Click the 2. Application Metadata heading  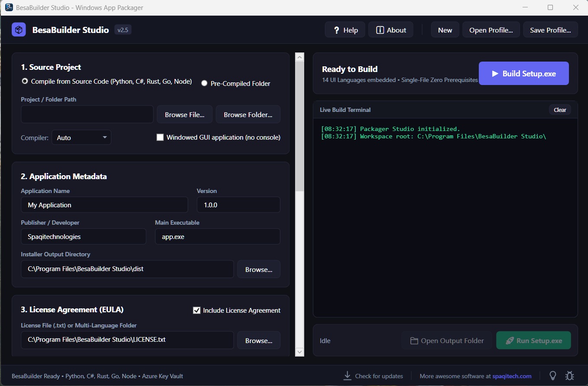point(64,176)
